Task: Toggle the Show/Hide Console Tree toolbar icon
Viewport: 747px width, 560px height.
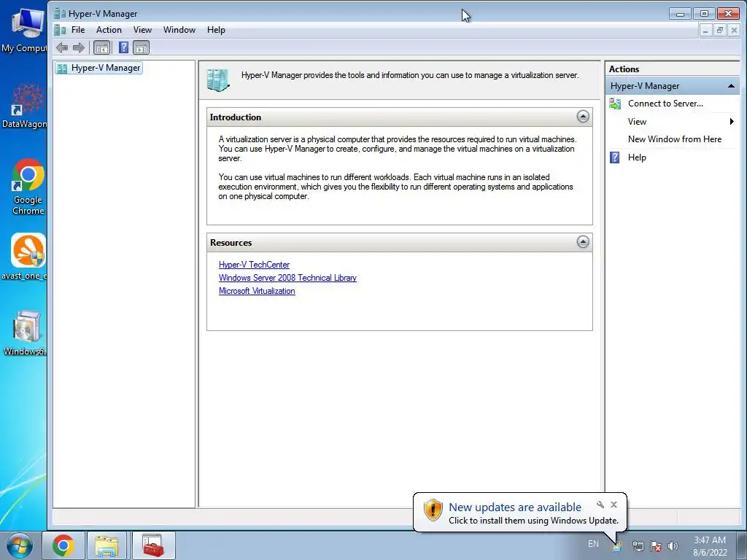Action: [101, 47]
